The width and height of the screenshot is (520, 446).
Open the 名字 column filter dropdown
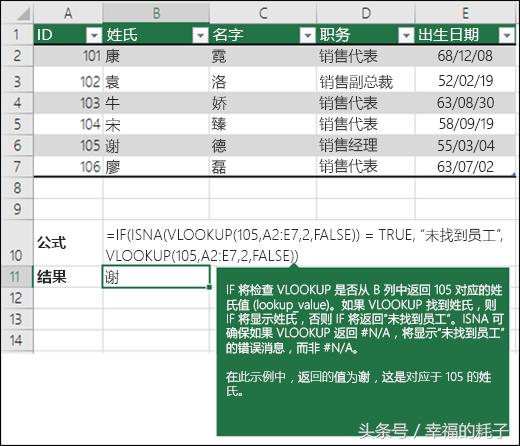pyautogui.click(x=307, y=35)
